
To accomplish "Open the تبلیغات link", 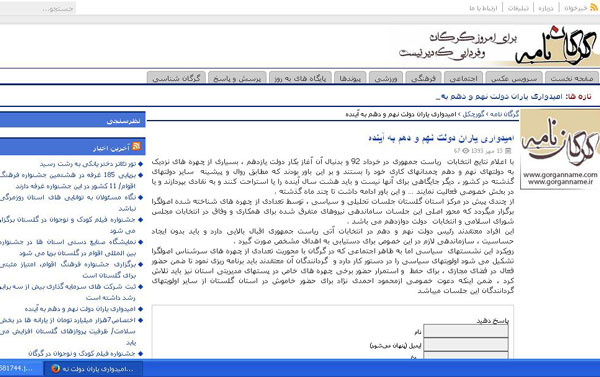I will 518,8.
